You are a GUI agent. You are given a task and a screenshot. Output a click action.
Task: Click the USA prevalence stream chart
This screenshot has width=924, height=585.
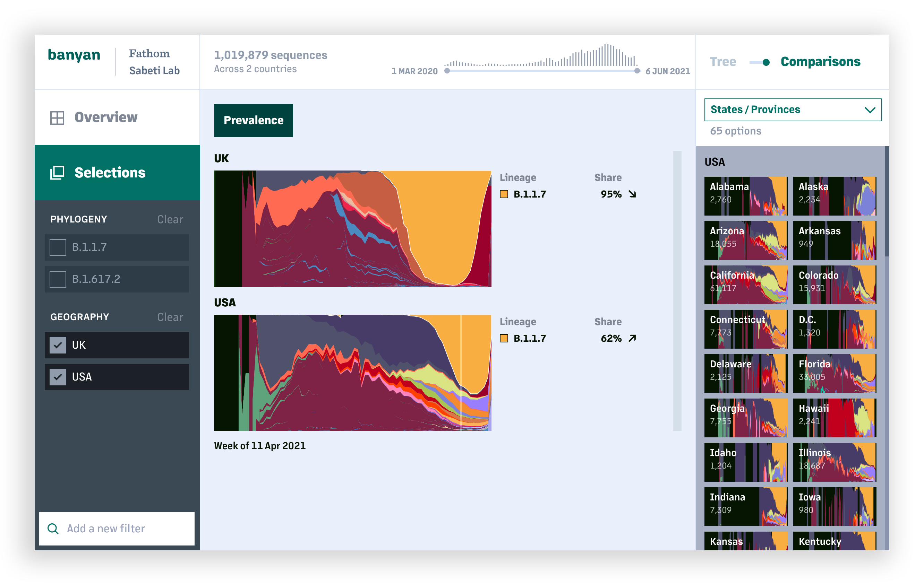(x=353, y=373)
